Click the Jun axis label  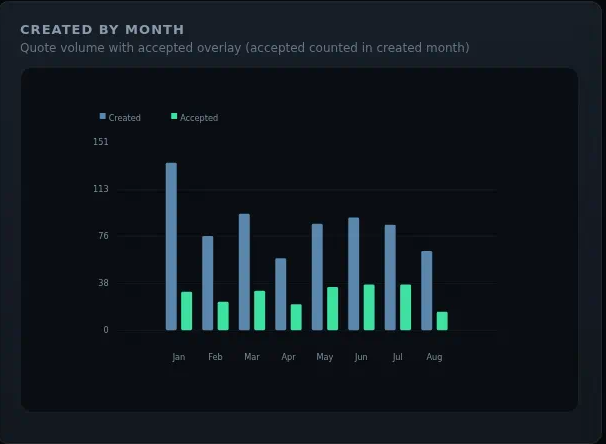pyautogui.click(x=361, y=357)
